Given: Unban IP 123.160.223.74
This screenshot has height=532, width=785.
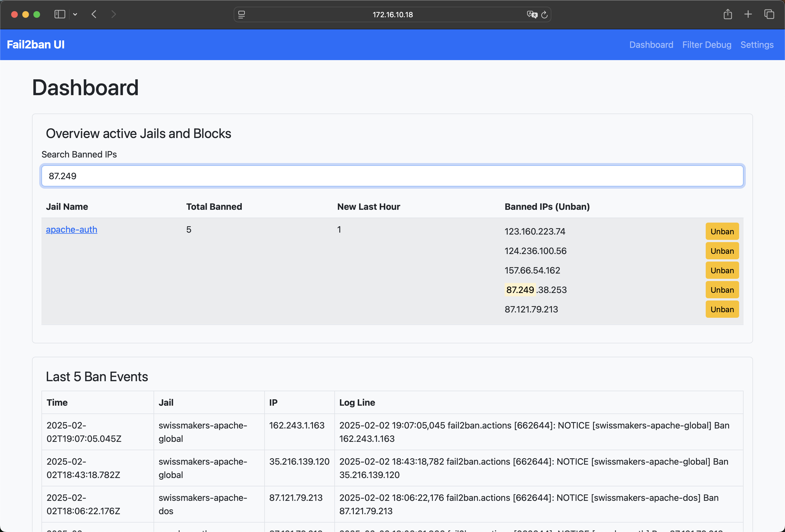Looking at the screenshot, I should click(x=722, y=231).
